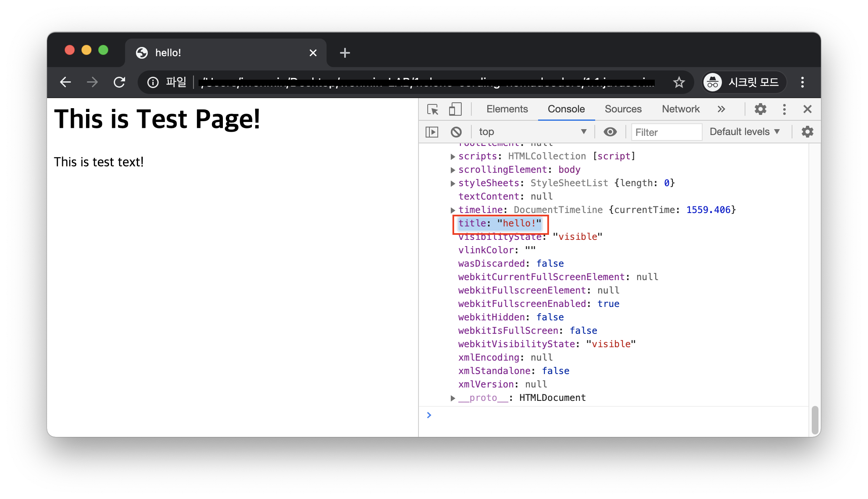Open console settings gear icon
This screenshot has width=868, height=499.
(x=807, y=132)
